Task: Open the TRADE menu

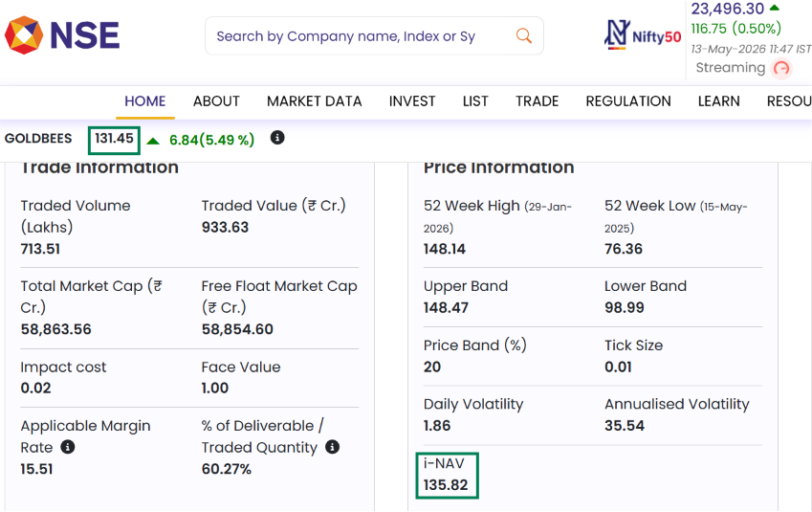Action: click(537, 101)
